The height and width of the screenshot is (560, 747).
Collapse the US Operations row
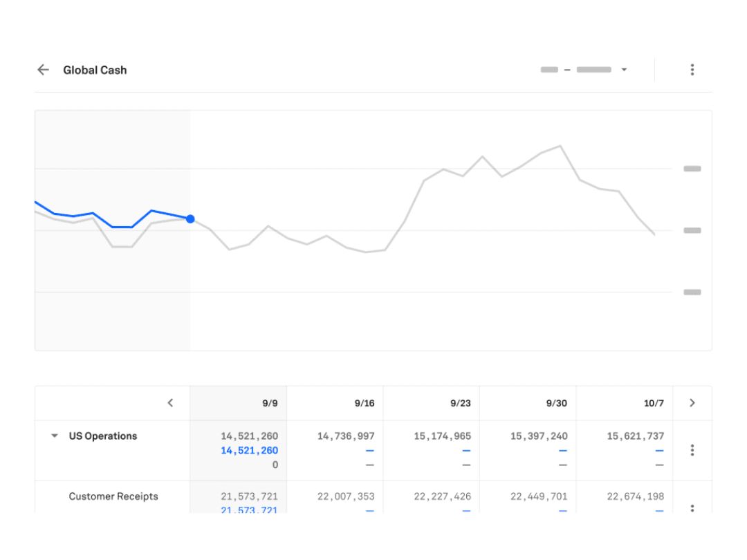pyautogui.click(x=55, y=436)
